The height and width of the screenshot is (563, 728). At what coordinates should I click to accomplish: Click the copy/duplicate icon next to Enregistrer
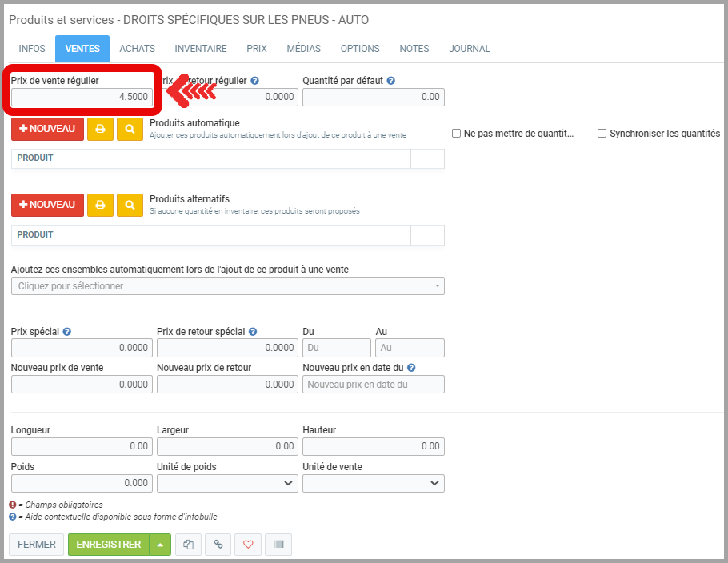click(189, 545)
